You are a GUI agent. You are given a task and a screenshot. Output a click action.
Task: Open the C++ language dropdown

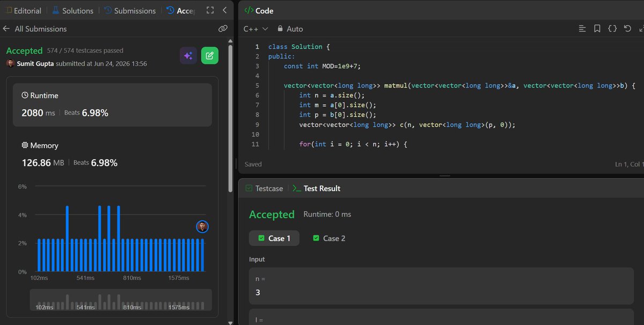256,28
